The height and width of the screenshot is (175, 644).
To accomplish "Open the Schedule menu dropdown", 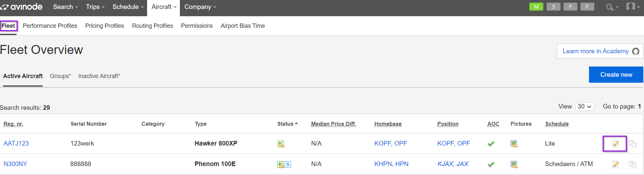I will pyautogui.click(x=128, y=7).
